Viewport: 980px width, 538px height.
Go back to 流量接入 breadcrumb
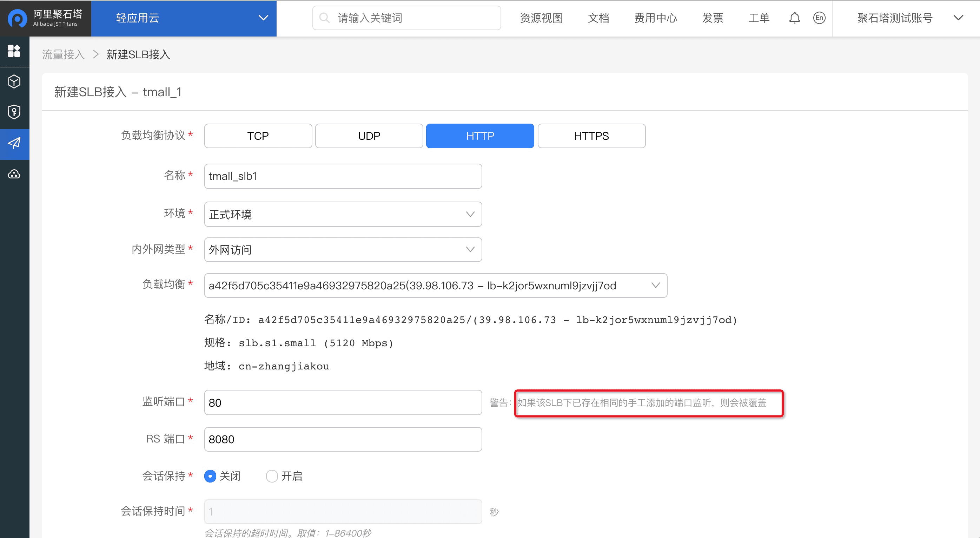pos(63,54)
